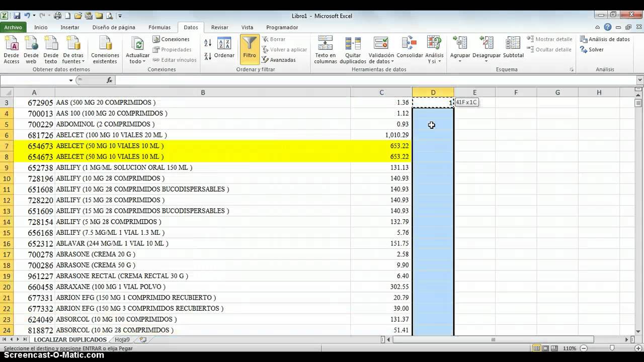The height and width of the screenshot is (362, 644).
Task: Switch to the Revisar tab
Action: tap(220, 28)
